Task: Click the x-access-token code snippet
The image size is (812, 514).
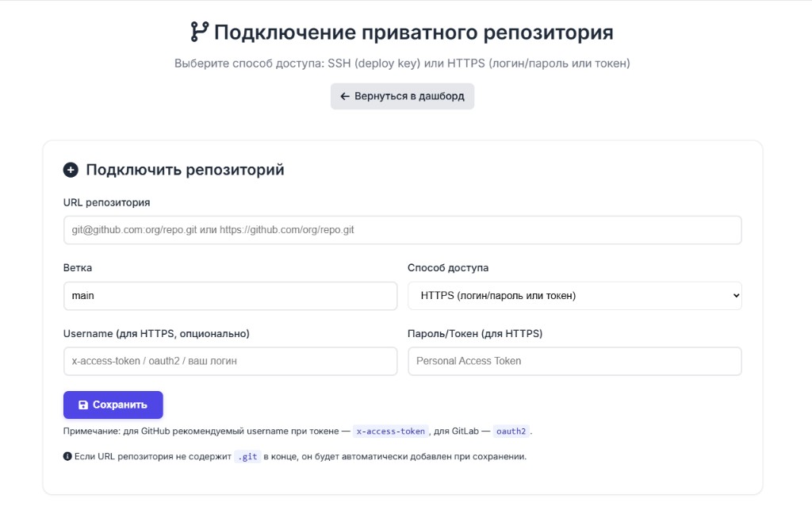Action: click(x=391, y=431)
